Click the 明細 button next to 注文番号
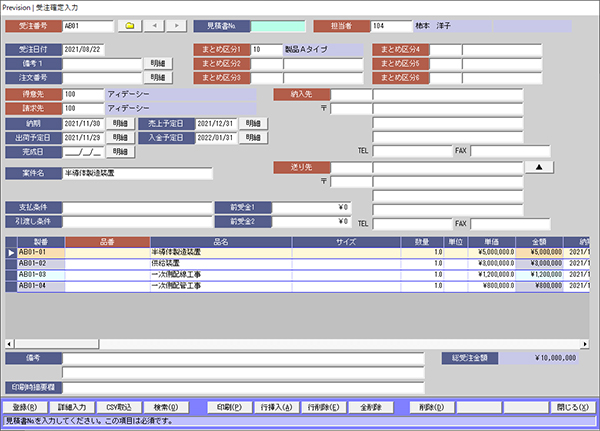This screenshot has width=600, height=431. 158,78
